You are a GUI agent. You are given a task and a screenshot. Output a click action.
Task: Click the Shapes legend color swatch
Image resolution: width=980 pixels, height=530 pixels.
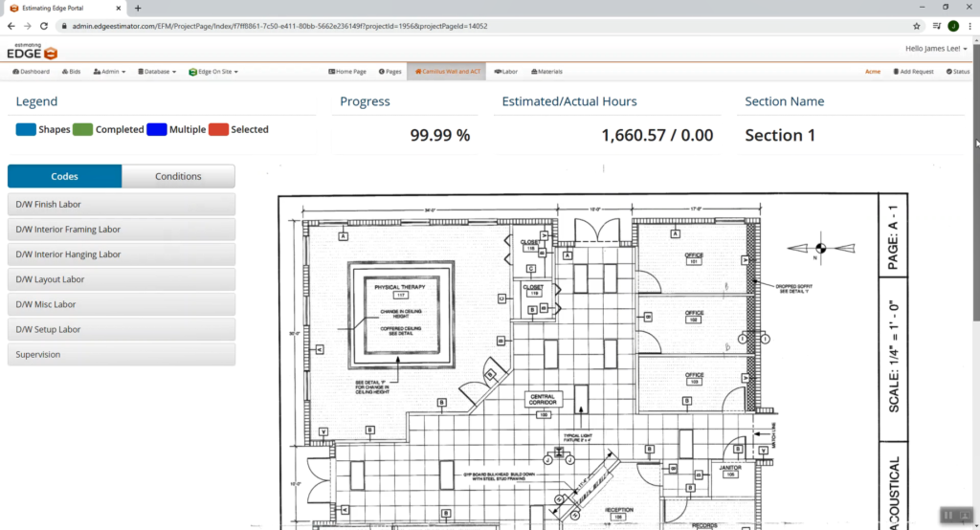[x=26, y=129]
